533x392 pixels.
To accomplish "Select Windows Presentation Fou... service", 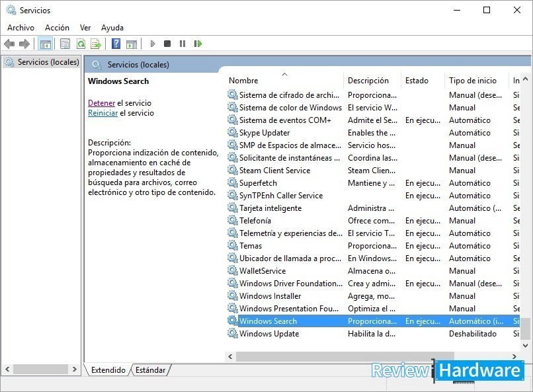I will click(x=373, y=309).
